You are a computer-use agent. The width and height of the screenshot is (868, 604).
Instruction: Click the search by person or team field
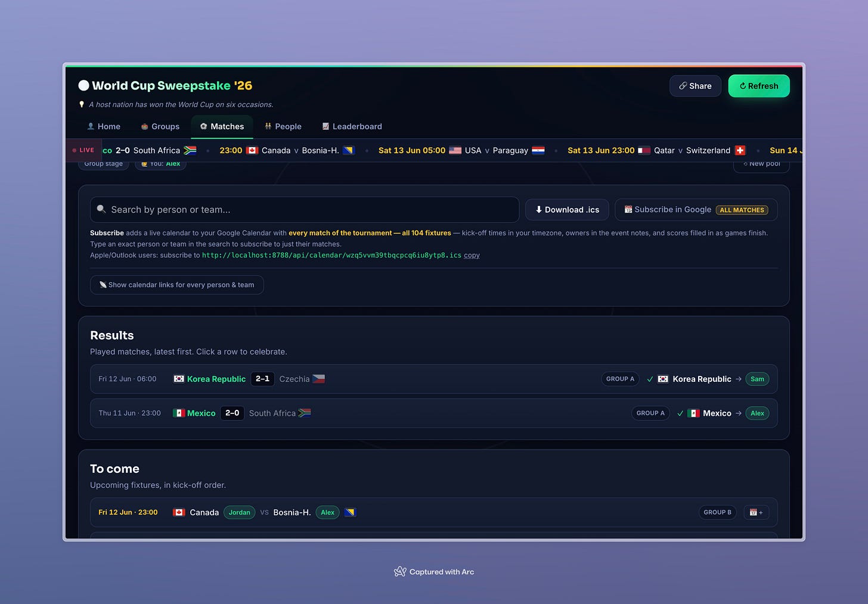305,210
